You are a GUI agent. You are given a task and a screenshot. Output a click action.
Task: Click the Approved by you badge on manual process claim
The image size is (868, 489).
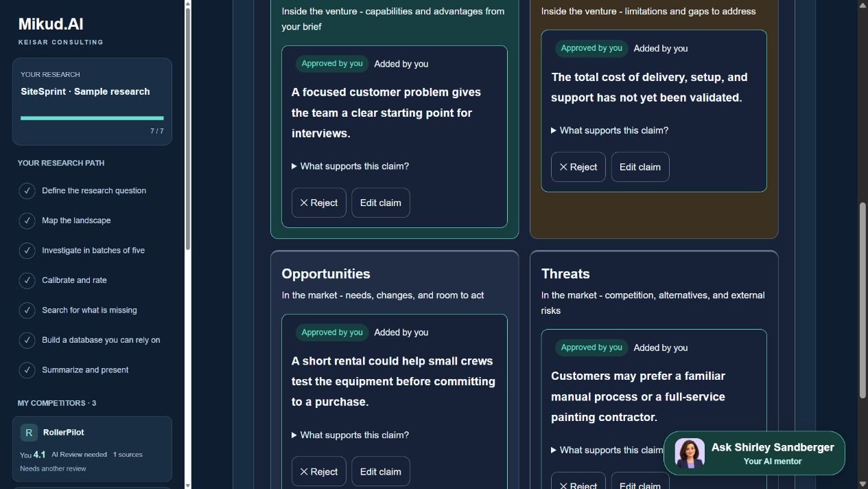pyautogui.click(x=591, y=348)
